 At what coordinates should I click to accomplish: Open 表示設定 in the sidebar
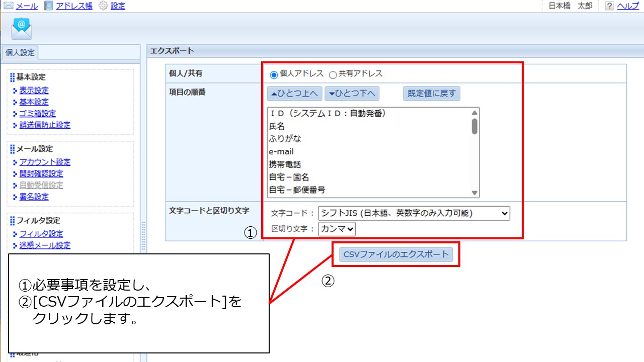click(x=34, y=90)
